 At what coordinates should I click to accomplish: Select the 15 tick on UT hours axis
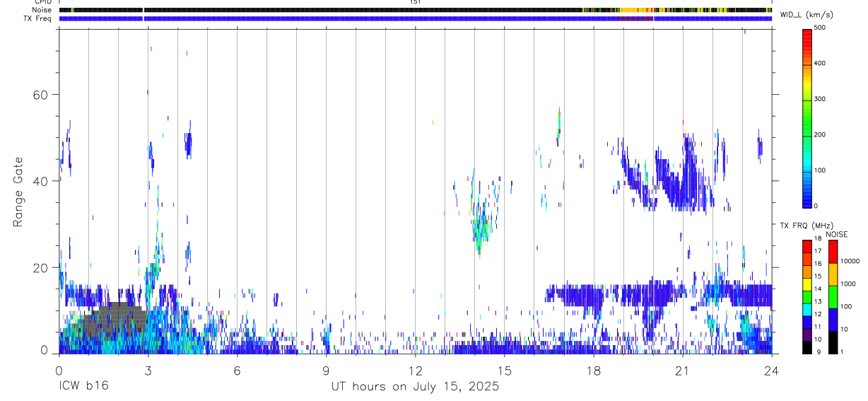tap(504, 370)
